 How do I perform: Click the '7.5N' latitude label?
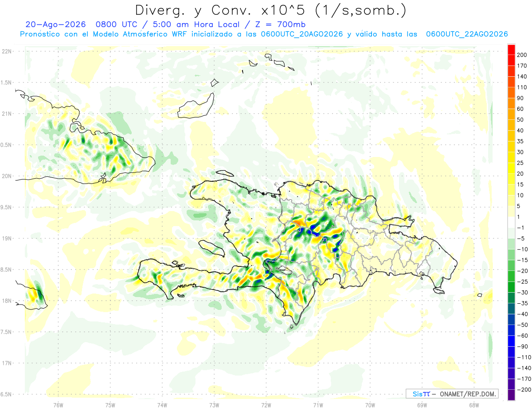coord(7,332)
